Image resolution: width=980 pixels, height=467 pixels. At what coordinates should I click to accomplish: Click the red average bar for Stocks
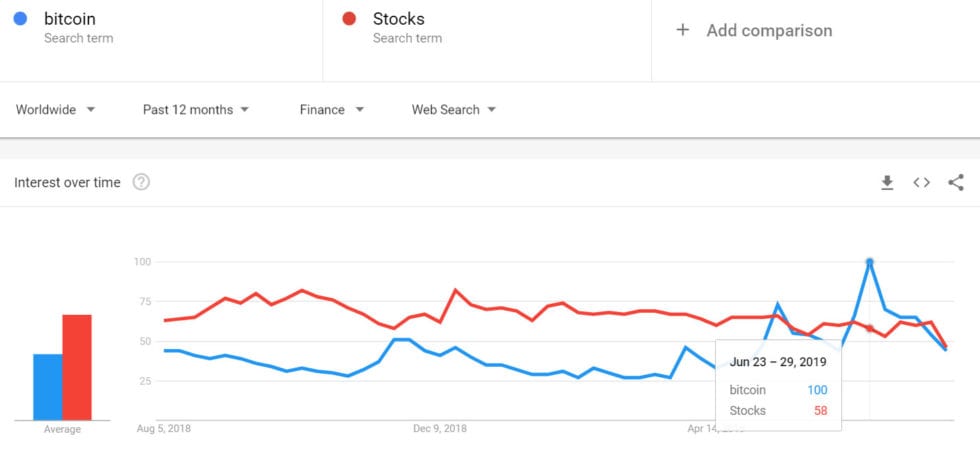tap(77, 367)
